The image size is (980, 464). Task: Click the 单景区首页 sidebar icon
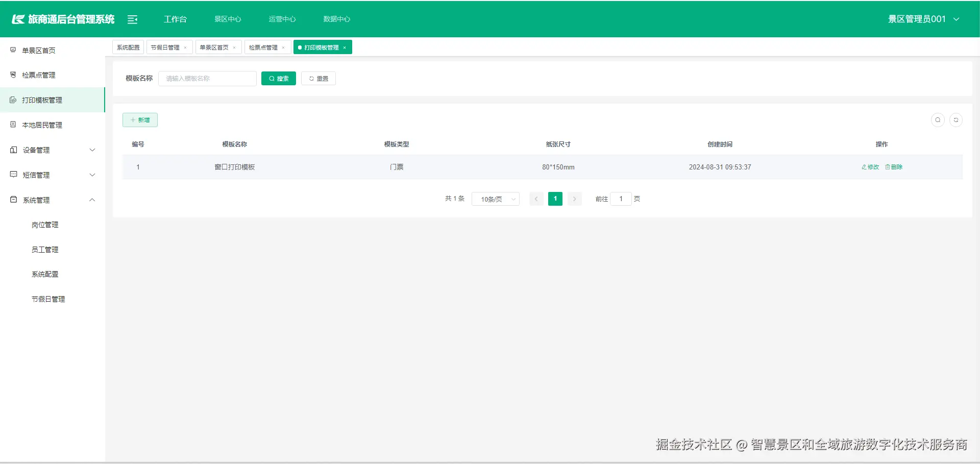click(13, 50)
